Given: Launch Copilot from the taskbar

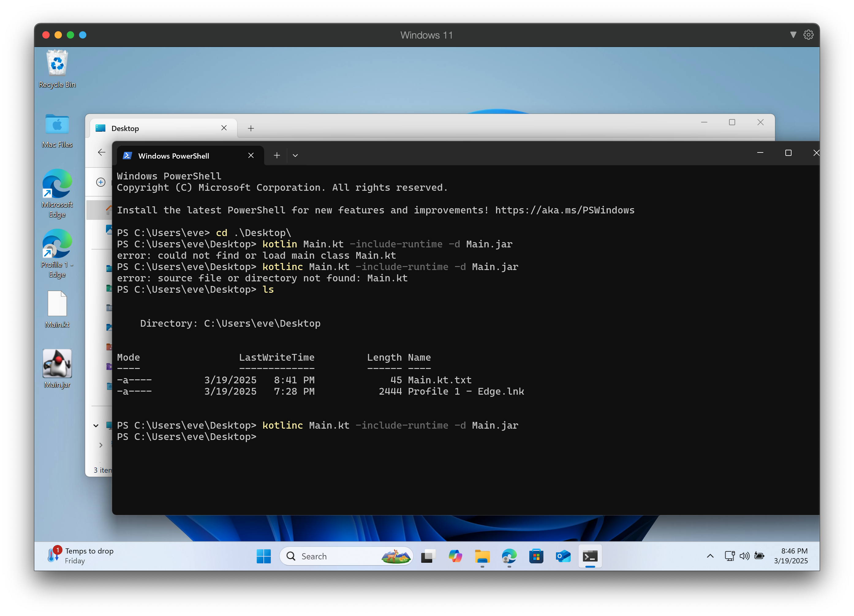Looking at the screenshot, I should coord(455,556).
